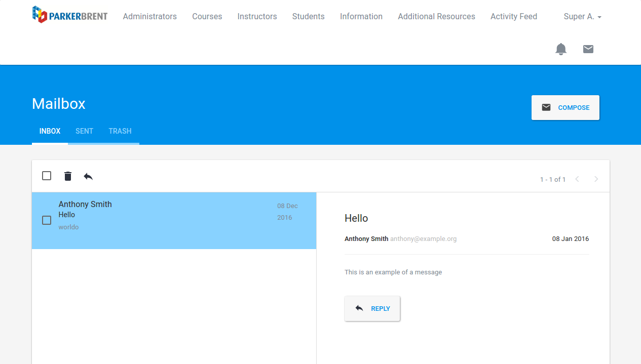The image size is (641, 364).
Task: Click the Reply button below the message
Action: point(372,308)
